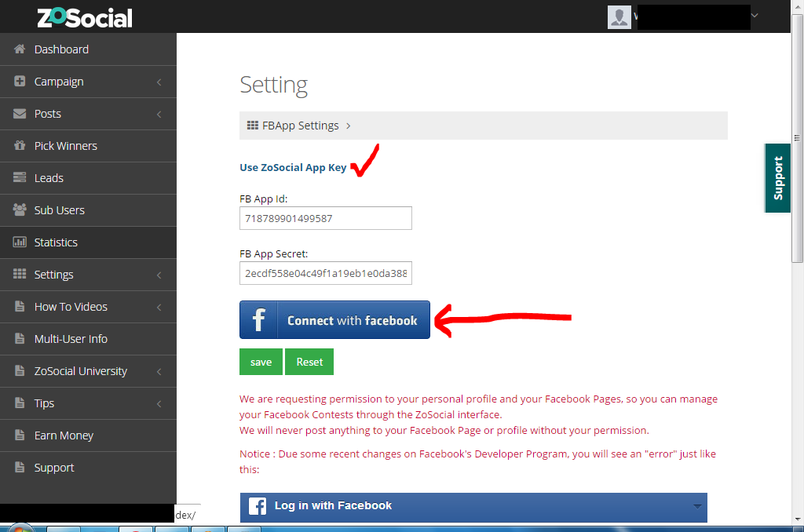Click the FB App Id input field
804x532 pixels.
(326, 218)
